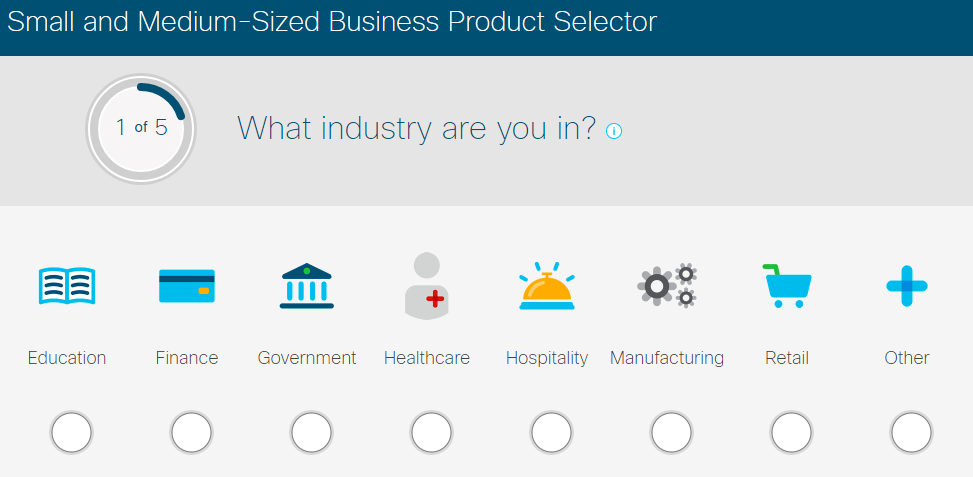Viewport: 973px width, 477px height.
Task: Click the 1 of 5 progress circle
Action: point(141,128)
